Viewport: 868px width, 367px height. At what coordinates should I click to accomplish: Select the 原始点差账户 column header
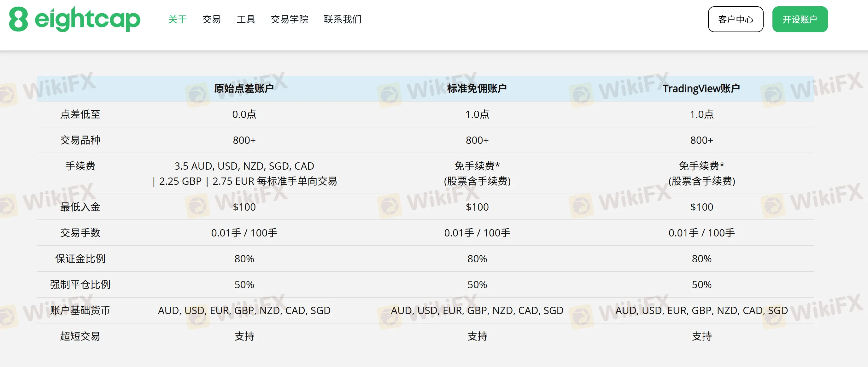[244, 88]
